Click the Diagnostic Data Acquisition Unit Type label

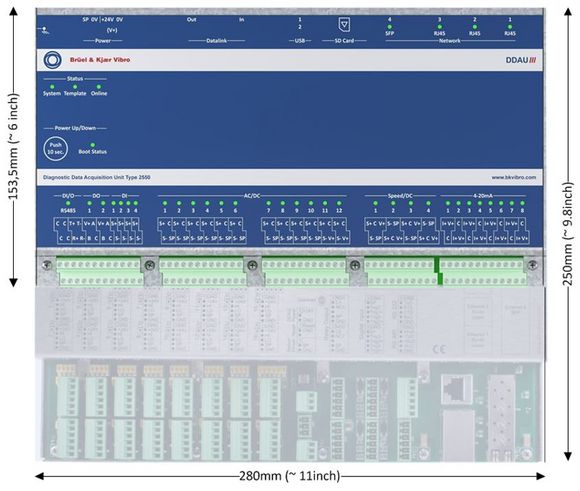(x=97, y=177)
